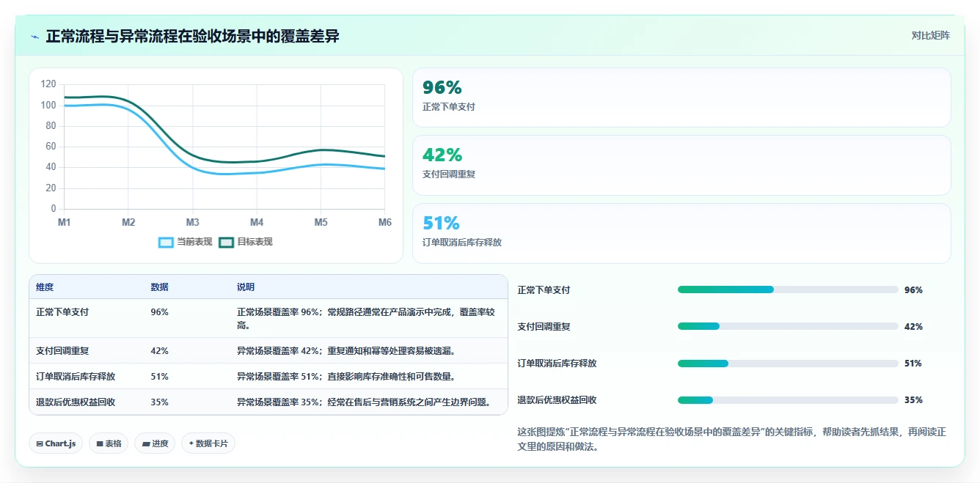This screenshot has height=483, width=980.
Task: Click description starting 正常场景覆盖率 96%
Action: 367,318
